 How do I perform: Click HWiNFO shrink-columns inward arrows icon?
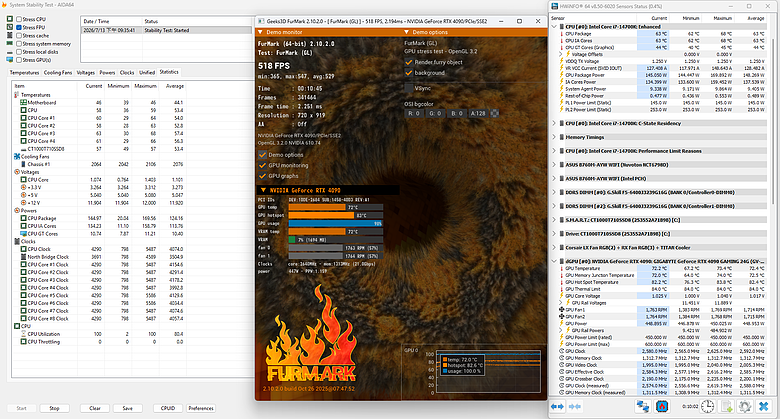pyautogui.click(x=575, y=407)
